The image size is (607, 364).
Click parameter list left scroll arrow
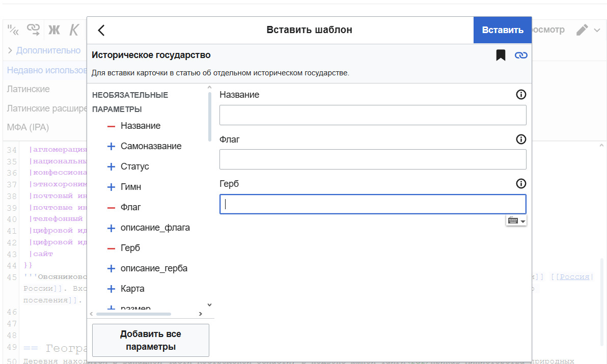click(x=91, y=314)
